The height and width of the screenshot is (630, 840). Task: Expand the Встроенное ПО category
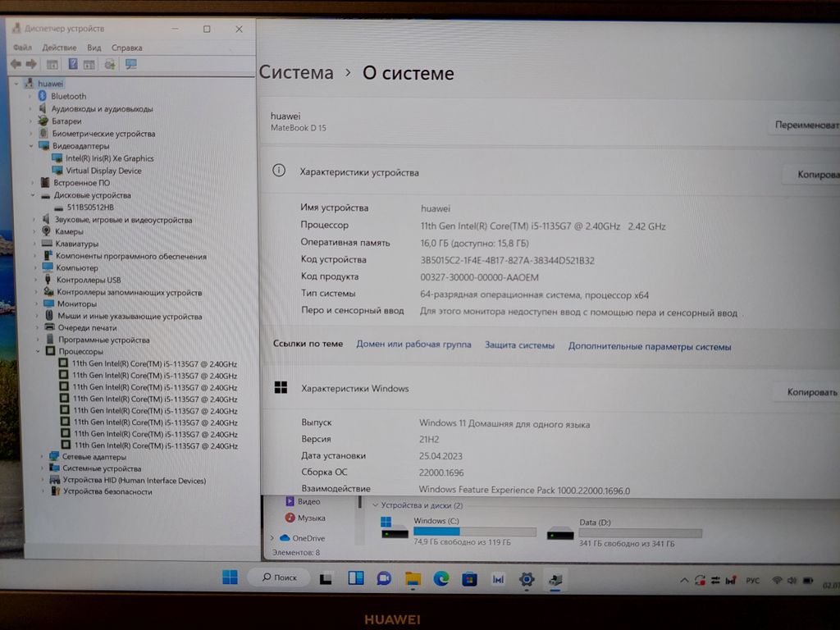33,183
